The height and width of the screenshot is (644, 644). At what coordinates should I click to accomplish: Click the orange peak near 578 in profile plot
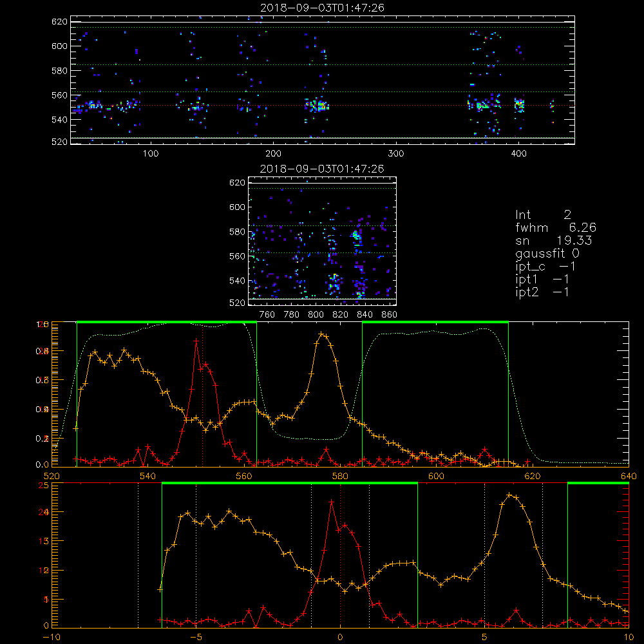tap(321, 334)
